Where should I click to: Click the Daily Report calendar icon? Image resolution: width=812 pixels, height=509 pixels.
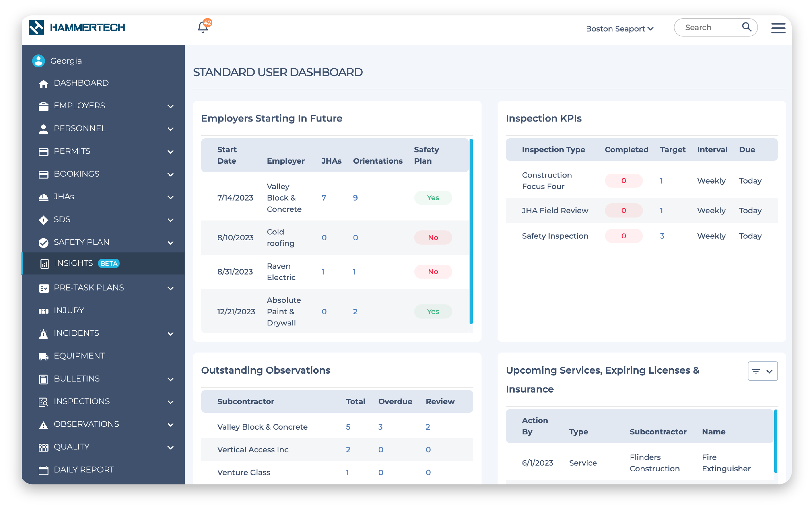(43, 470)
